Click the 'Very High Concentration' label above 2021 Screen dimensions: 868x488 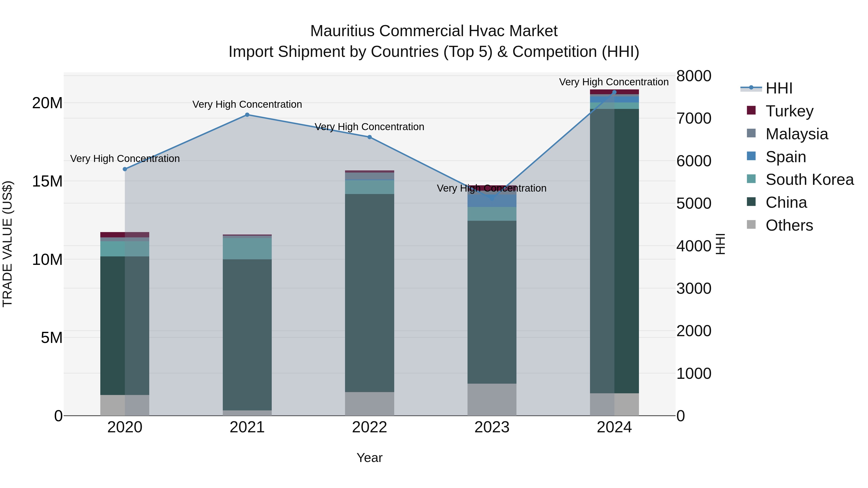pos(247,104)
